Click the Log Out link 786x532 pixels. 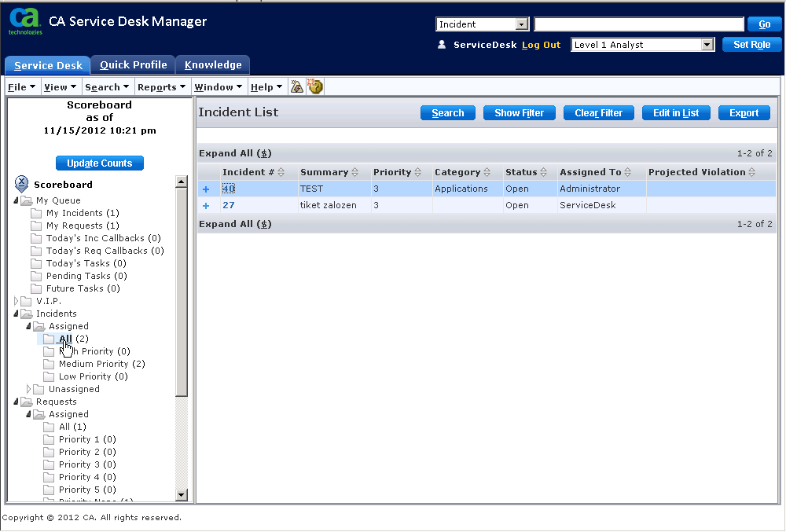pyautogui.click(x=541, y=45)
